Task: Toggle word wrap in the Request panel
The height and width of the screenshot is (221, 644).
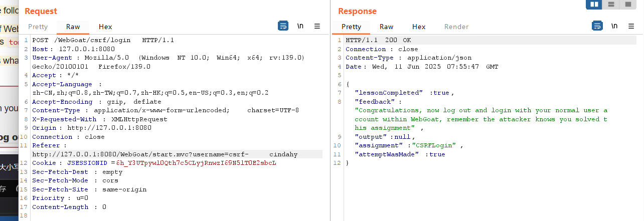Action: click(x=283, y=26)
